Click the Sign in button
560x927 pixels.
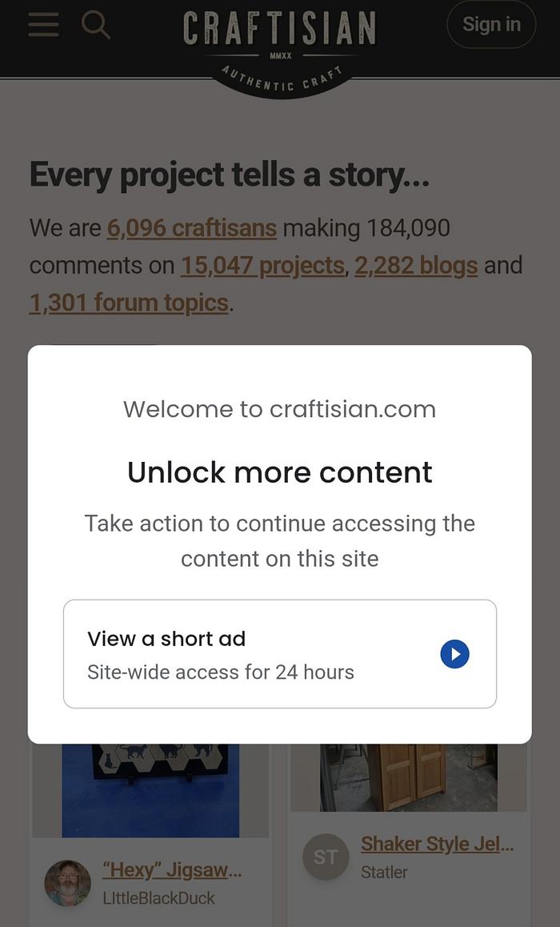(490, 25)
